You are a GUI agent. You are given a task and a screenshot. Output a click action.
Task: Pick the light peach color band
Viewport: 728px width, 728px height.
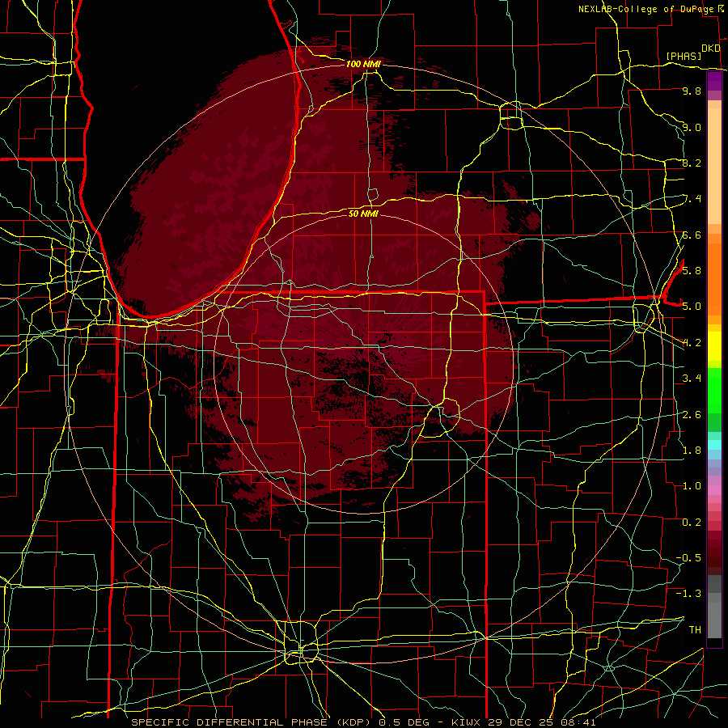(714, 166)
